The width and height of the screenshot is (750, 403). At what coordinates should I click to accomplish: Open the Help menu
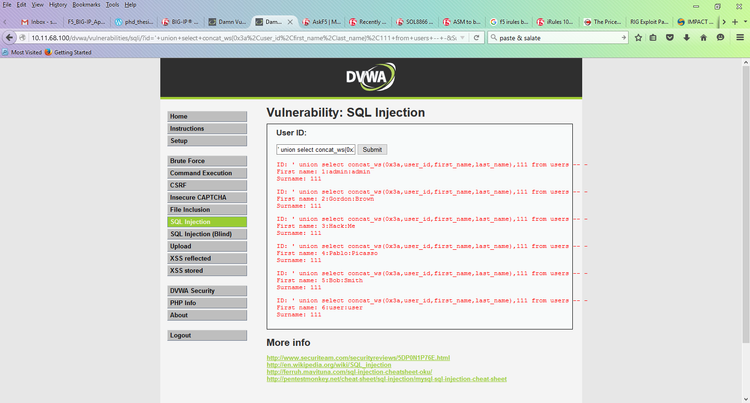coord(130,5)
